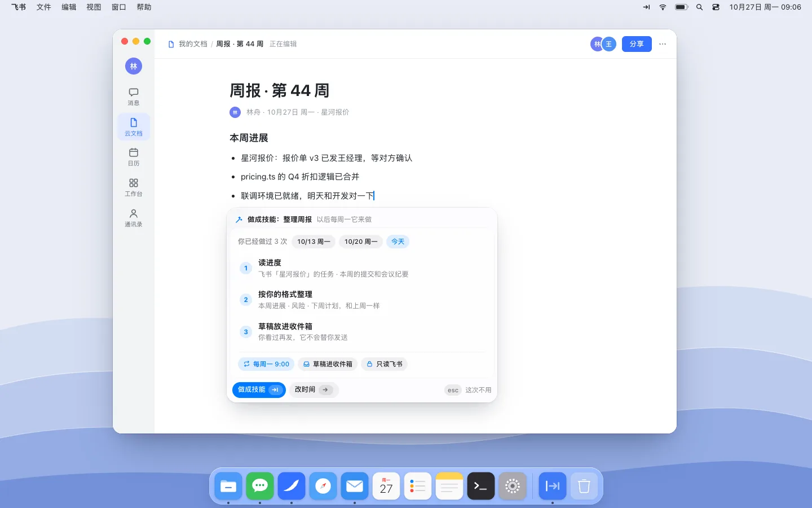This screenshot has height=508, width=812.
Task: Select the 10/13 周一 history chip
Action: point(314,242)
